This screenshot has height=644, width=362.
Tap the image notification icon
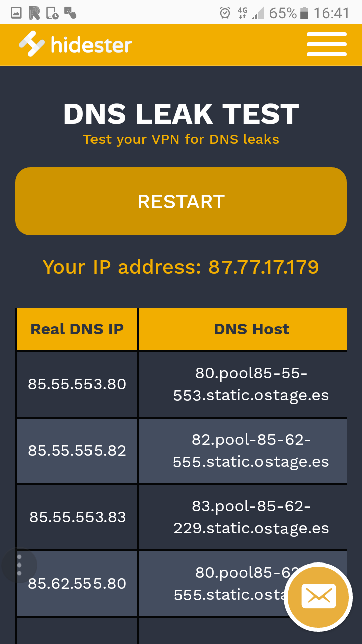tap(16, 13)
